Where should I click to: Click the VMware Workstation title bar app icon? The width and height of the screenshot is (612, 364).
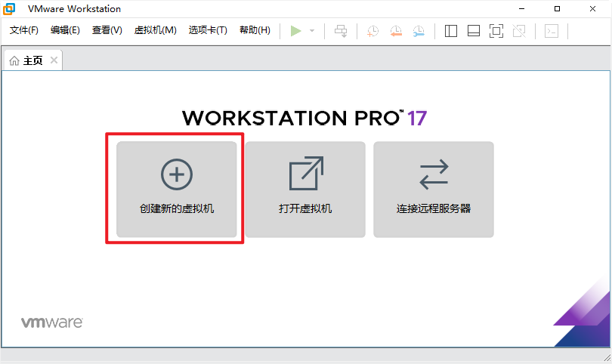click(x=9, y=8)
